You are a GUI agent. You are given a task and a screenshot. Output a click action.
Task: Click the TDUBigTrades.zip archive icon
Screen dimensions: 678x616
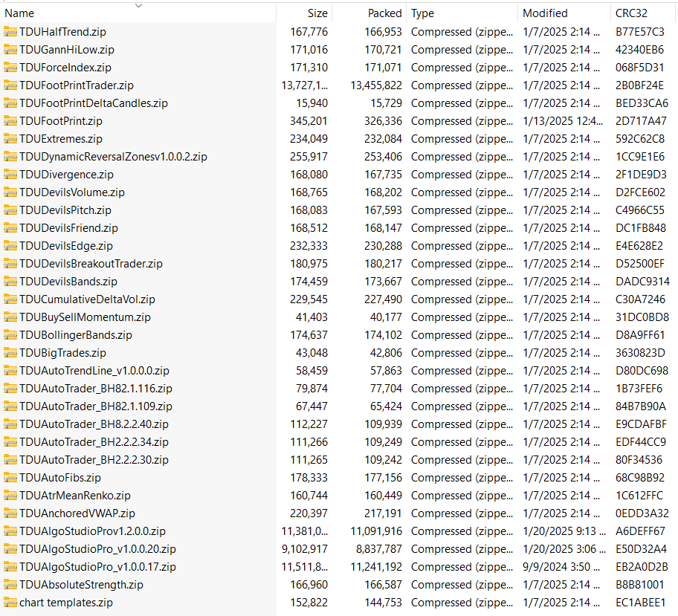[x=10, y=353]
